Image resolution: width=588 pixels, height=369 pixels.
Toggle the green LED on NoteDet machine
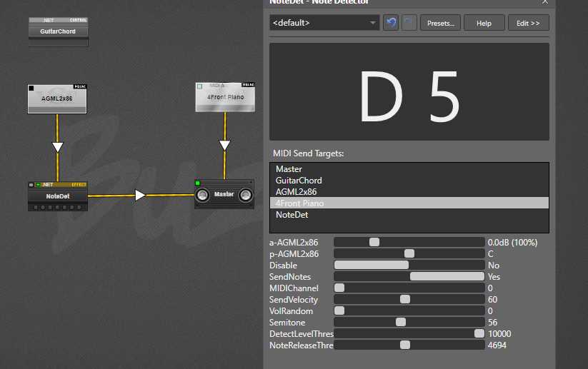click(39, 185)
